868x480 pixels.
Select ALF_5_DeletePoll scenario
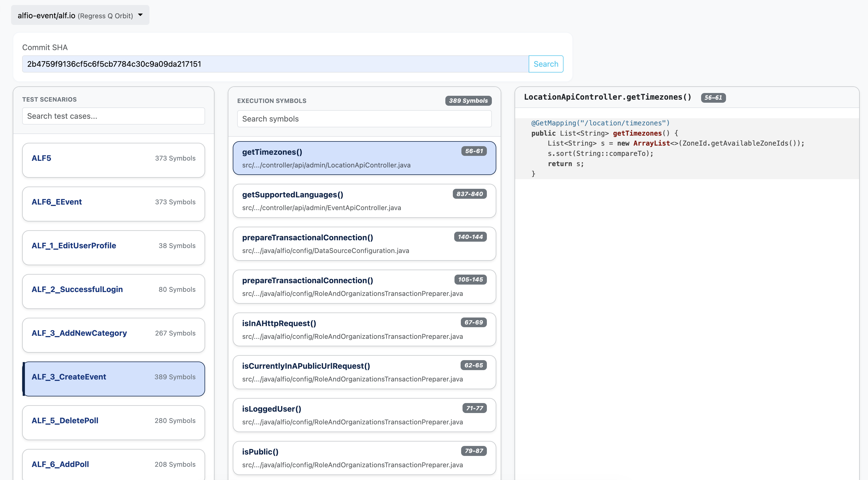[x=113, y=422]
